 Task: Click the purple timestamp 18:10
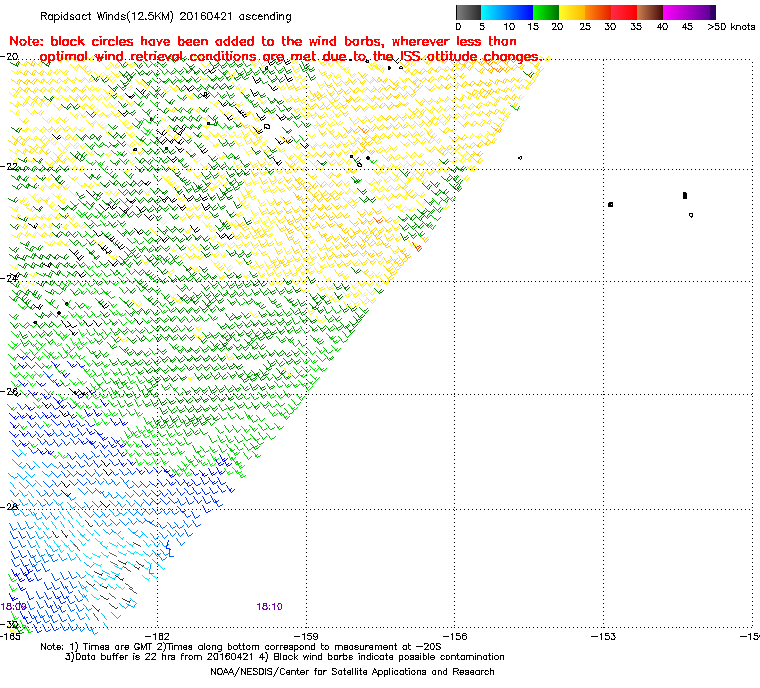(269, 607)
